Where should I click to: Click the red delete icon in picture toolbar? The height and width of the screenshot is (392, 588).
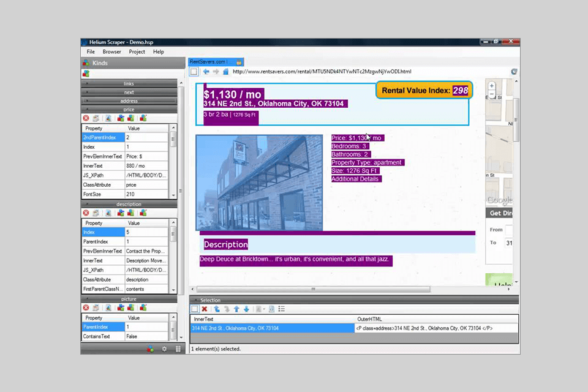[86, 307]
